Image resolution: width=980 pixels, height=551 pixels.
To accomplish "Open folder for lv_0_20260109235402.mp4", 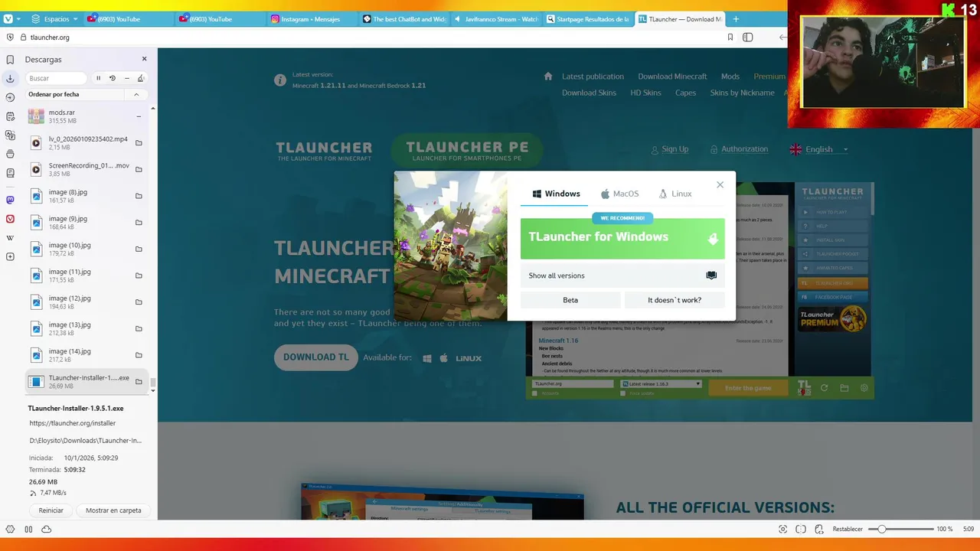I will click(x=139, y=143).
